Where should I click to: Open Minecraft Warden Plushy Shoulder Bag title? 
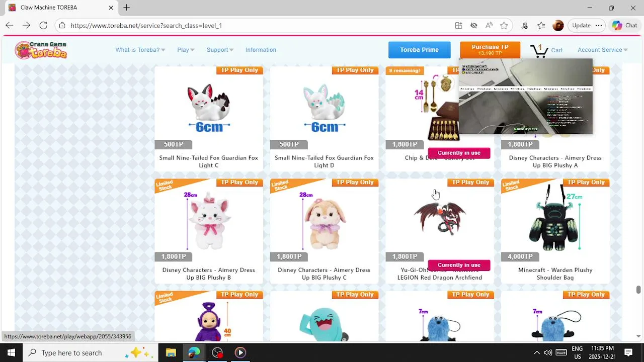[x=555, y=274]
